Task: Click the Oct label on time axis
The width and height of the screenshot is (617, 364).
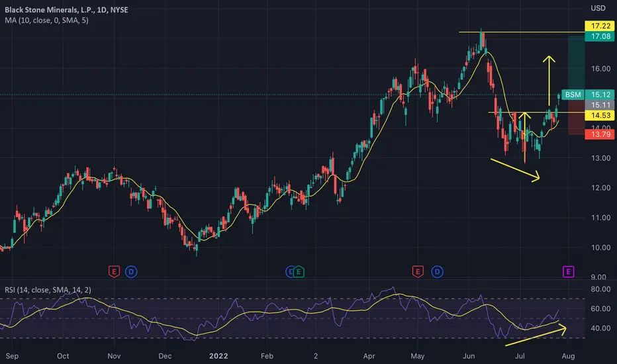Action: 63,356
